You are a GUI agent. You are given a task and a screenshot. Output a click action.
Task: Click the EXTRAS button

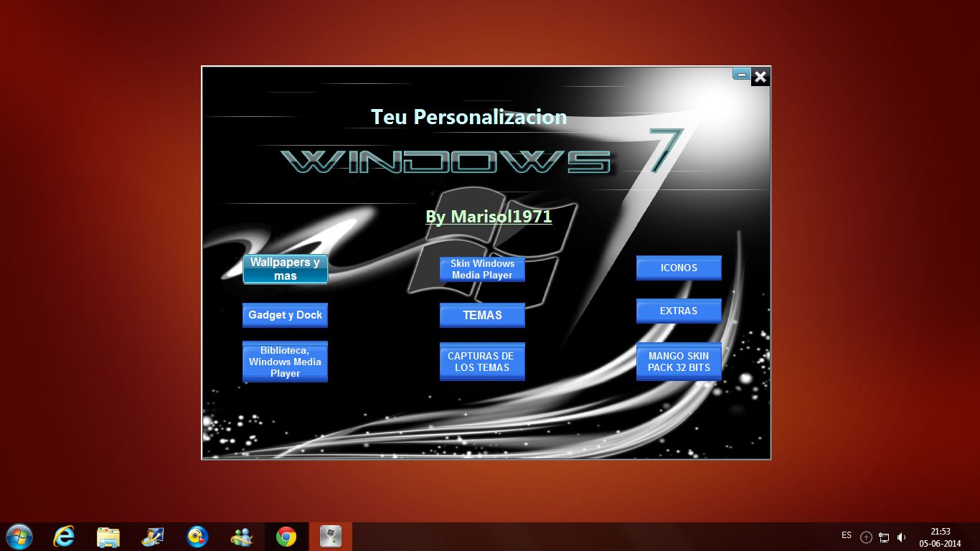point(679,311)
